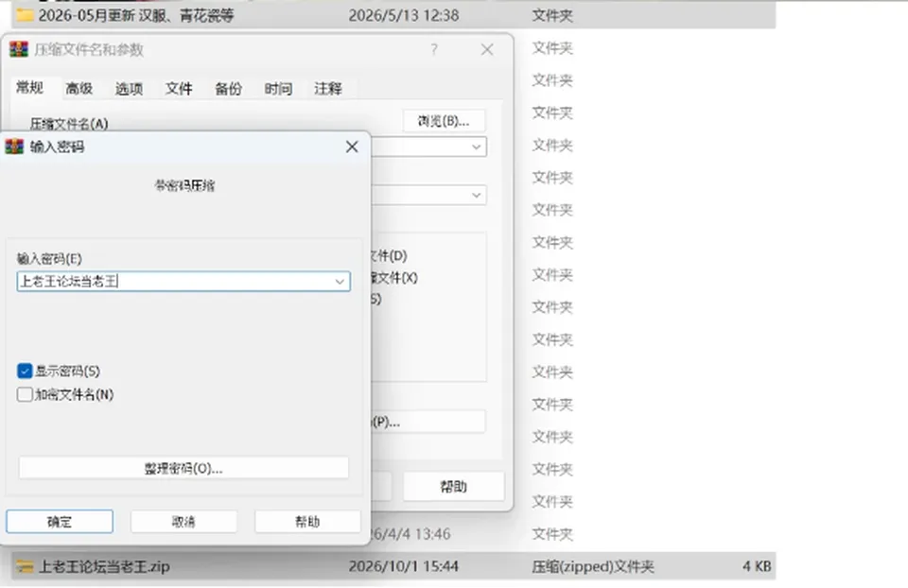Select the 时间 tab
Screen dimensions: 908x588
pos(278,89)
